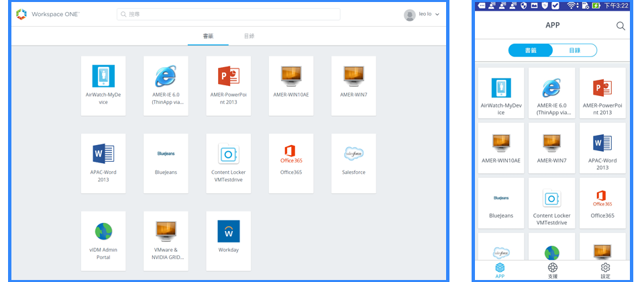This screenshot has width=644, height=282.
Task: Tap AMER-WIN10AE tile in mobile app
Action: (501, 148)
